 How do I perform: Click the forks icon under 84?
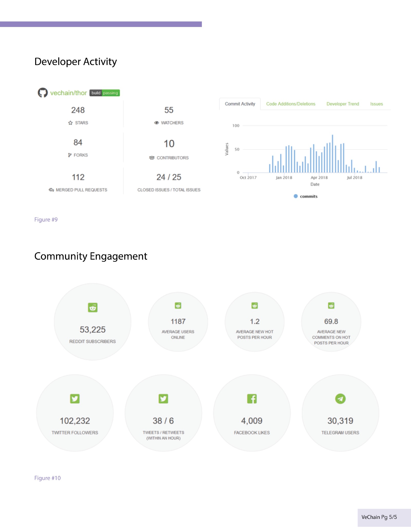click(70, 155)
